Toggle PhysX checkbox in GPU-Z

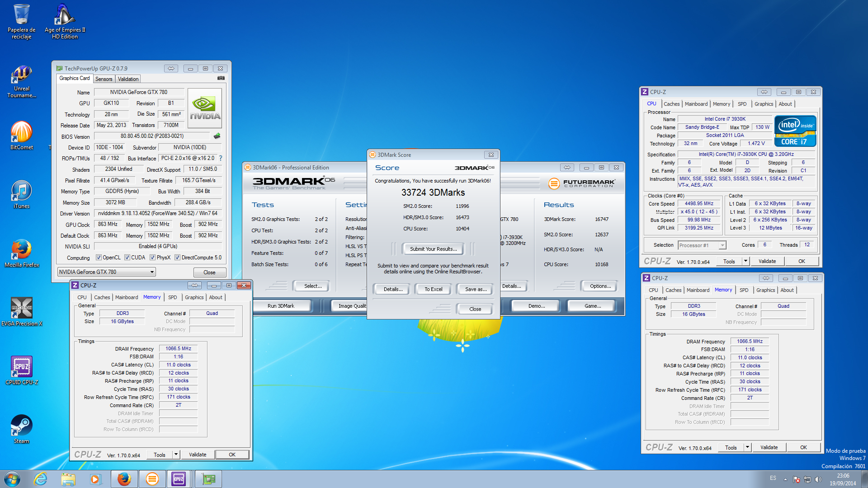click(153, 258)
